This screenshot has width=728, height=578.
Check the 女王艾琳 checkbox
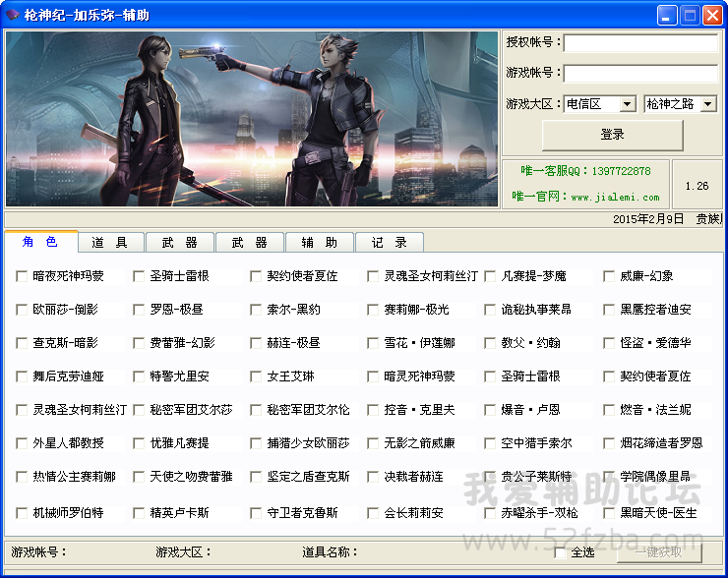pyautogui.click(x=256, y=376)
